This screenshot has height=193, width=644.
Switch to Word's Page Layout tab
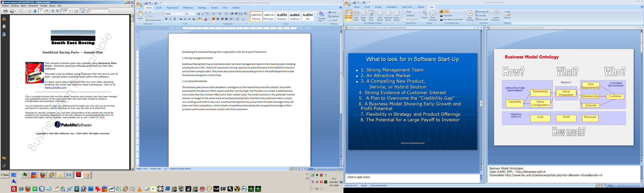point(172,8)
